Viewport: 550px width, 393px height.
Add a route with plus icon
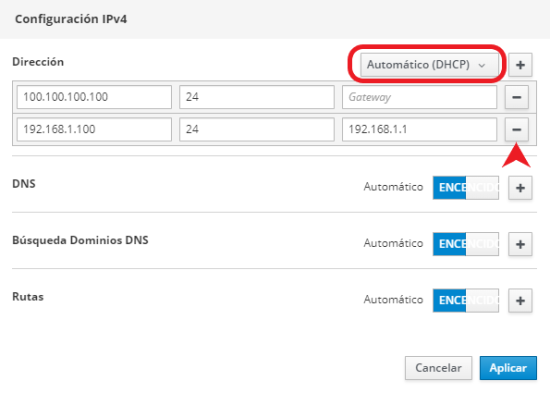520,300
